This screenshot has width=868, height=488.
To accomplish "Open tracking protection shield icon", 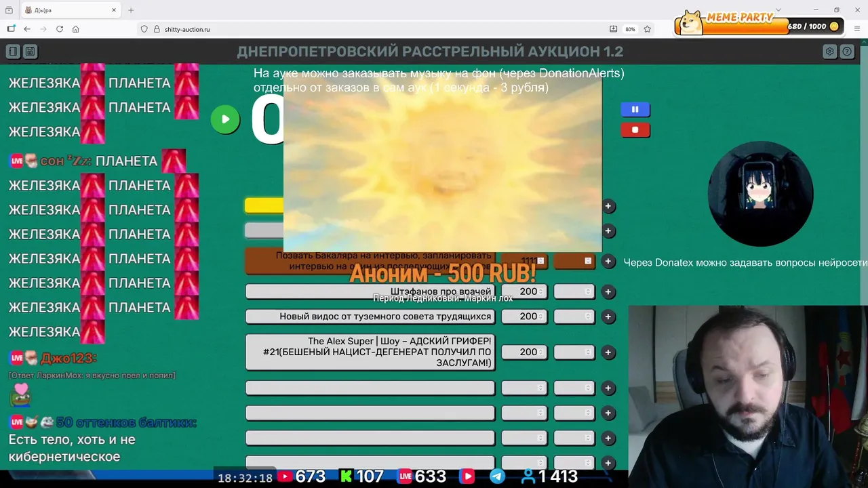I will coord(144,29).
